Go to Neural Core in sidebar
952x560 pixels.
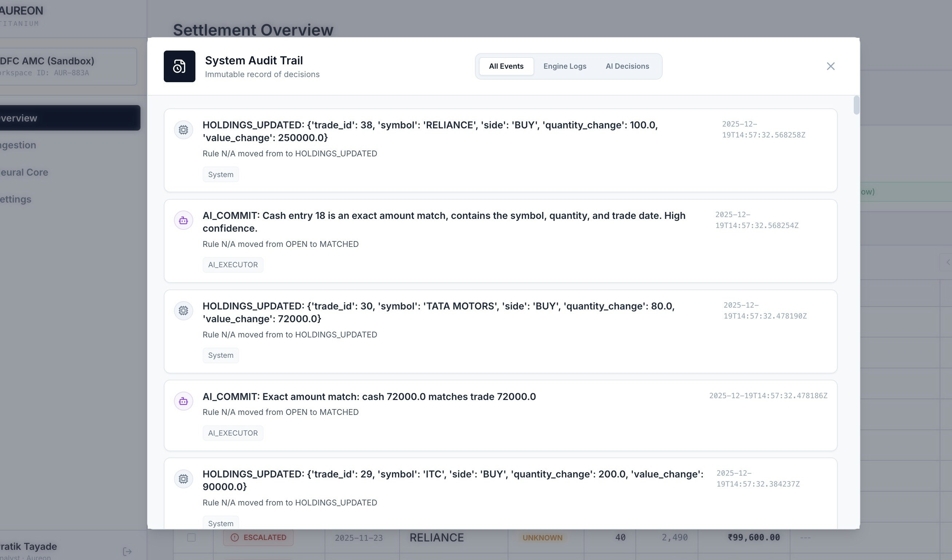[24, 173]
